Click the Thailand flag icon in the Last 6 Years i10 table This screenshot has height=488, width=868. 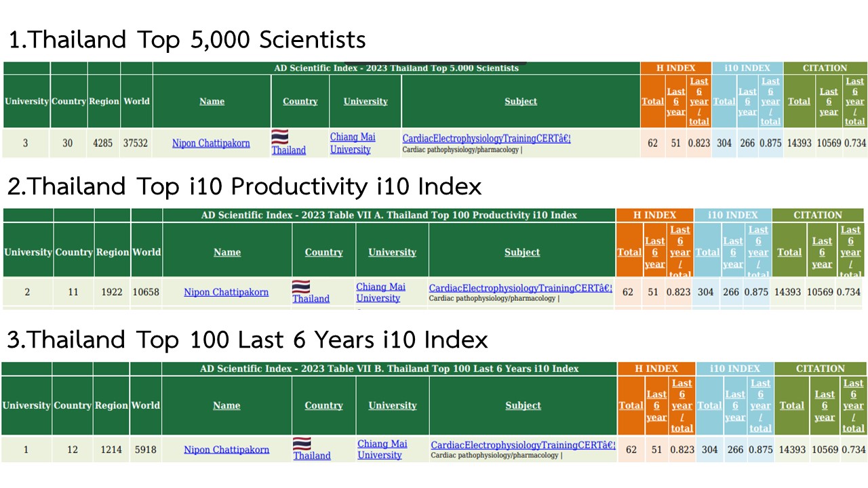(302, 443)
